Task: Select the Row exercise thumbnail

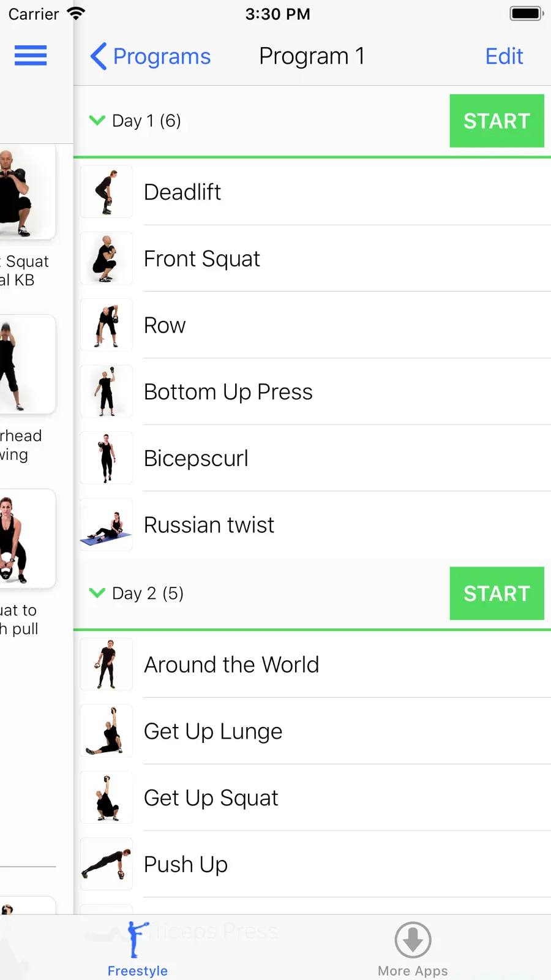Action: [107, 325]
